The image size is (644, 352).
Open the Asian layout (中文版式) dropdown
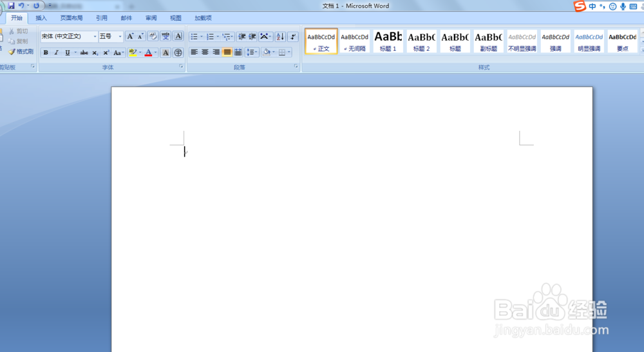(x=265, y=37)
